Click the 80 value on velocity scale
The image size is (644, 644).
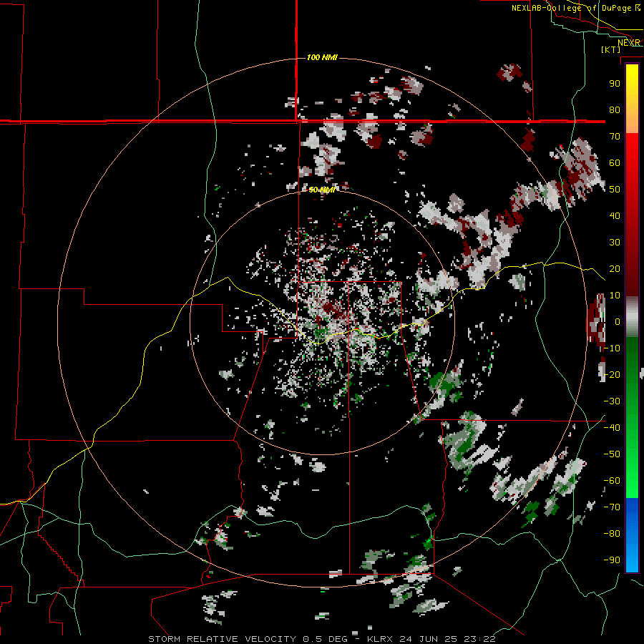coord(615,109)
